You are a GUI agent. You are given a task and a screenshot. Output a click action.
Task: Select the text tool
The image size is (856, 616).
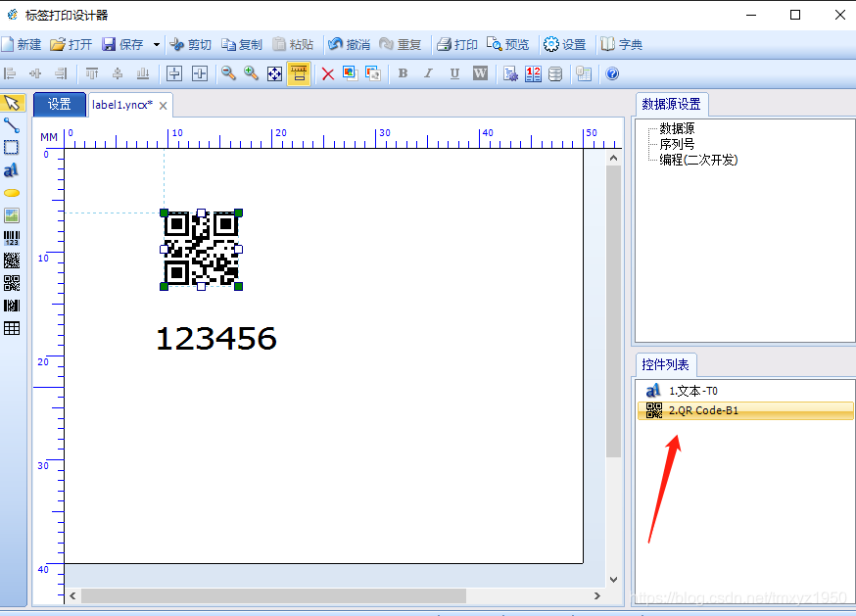point(12,170)
